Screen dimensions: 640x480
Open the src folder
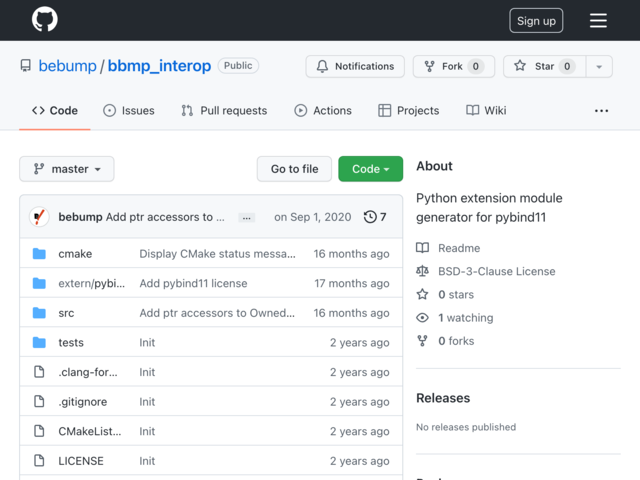[x=66, y=313]
